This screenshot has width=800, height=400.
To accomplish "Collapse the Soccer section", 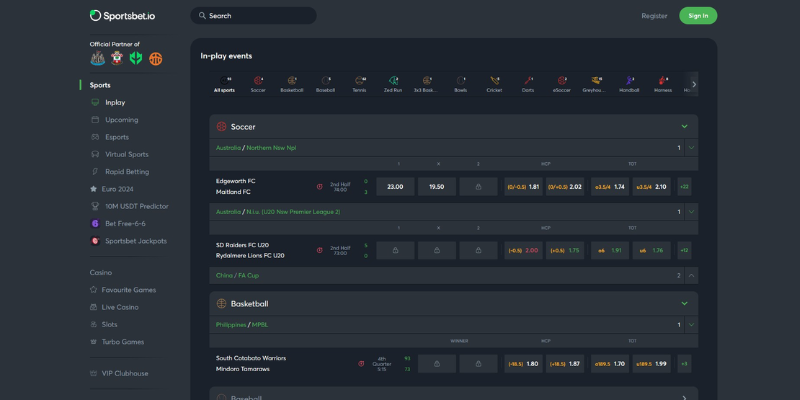I will click(x=685, y=127).
